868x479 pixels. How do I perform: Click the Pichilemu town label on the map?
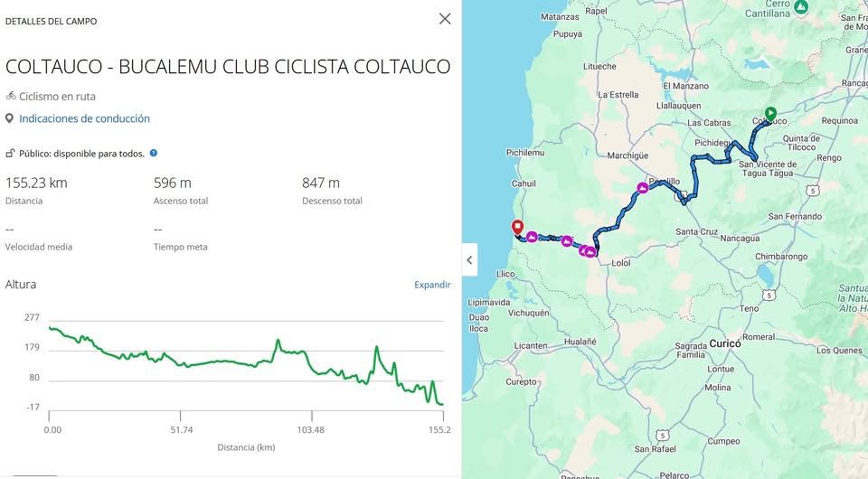click(525, 153)
